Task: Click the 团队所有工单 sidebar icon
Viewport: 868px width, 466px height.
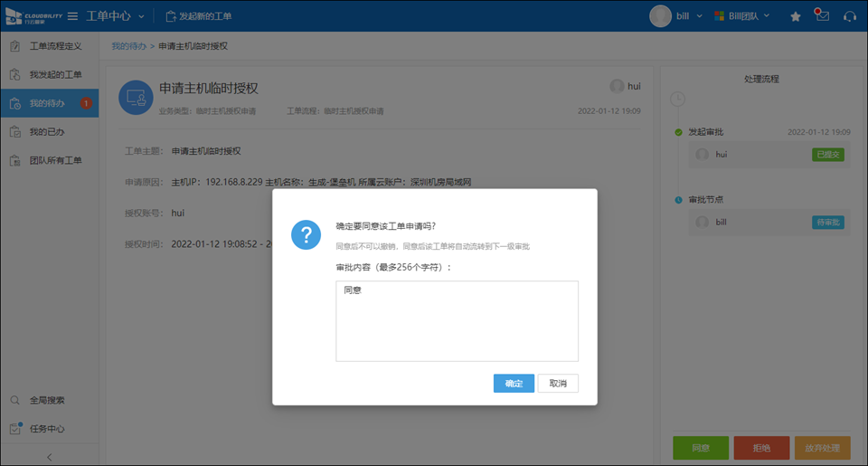Action: 15,161
